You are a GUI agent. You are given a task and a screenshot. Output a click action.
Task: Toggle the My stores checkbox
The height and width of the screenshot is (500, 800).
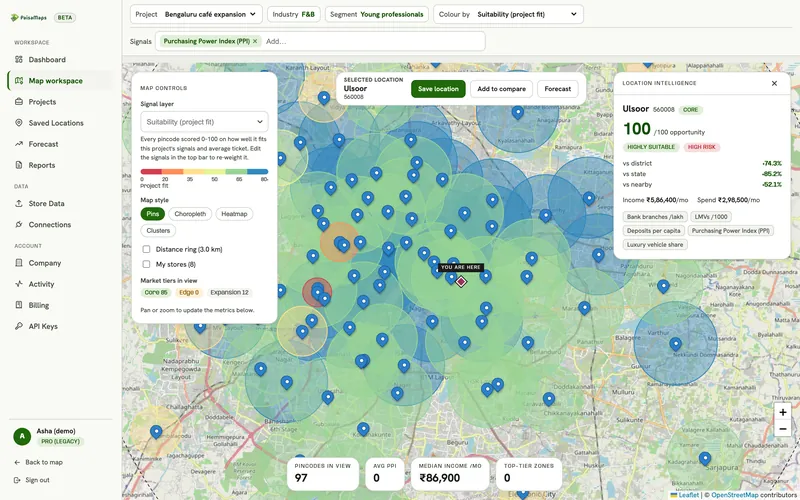tap(146, 264)
